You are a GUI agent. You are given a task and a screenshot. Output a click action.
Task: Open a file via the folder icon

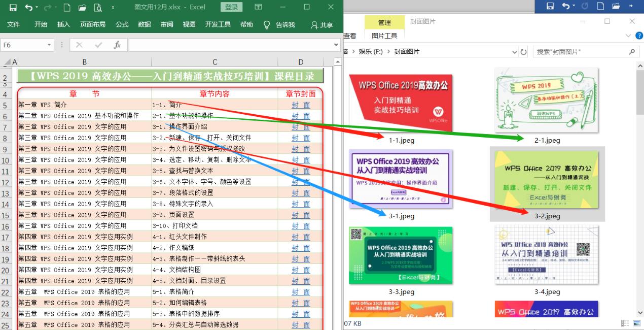(x=82, y=7)
